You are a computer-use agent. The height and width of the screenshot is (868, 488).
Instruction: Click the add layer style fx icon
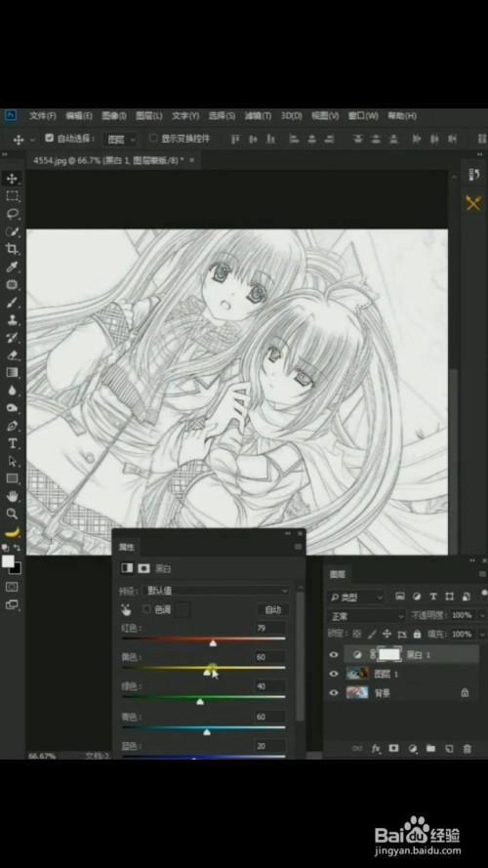[x=376, y=749]
